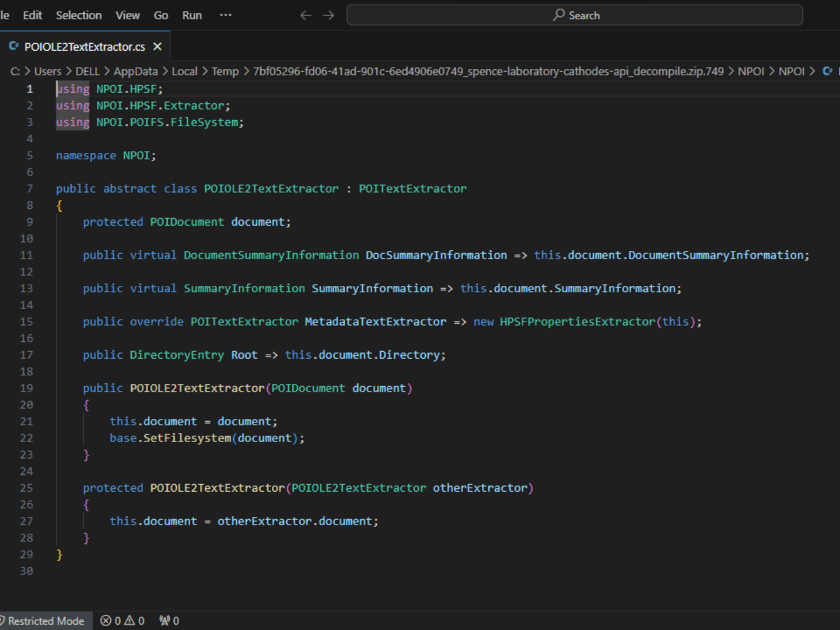Open the DELL breadcrumb segment
Viewport: 840px width, 630px height.
pos(87,71)
